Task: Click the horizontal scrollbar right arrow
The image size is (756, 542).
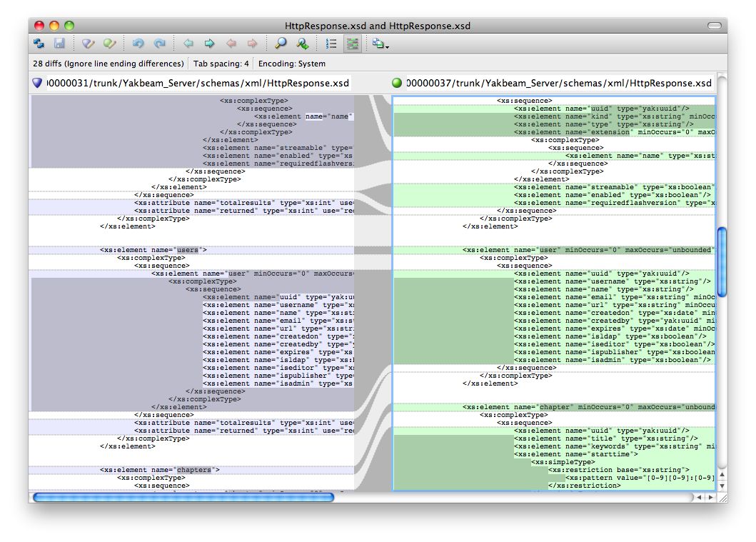Action: click(x=711, y=497)
